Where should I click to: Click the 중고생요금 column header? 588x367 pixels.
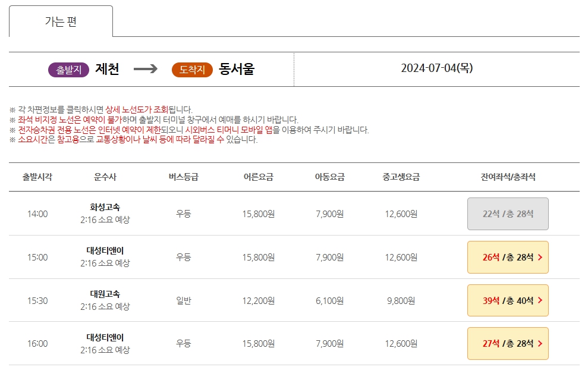click(401, 177)
